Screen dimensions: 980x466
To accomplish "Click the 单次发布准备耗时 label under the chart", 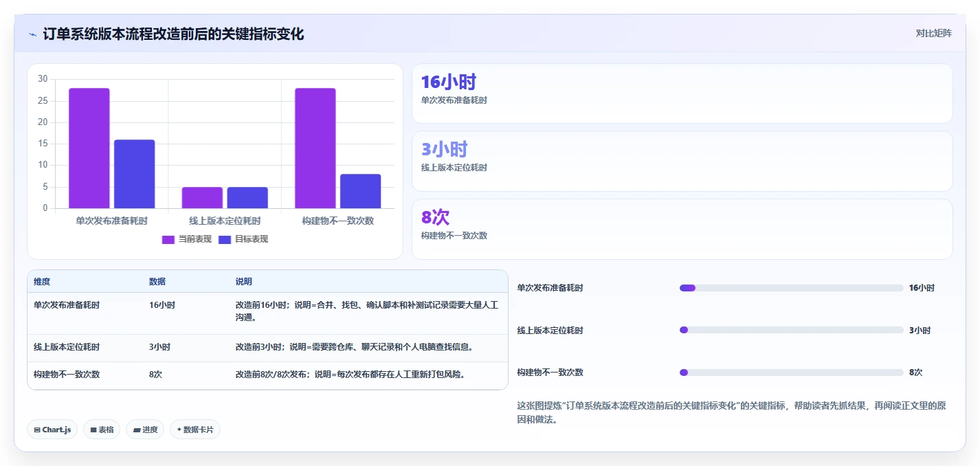I will tap(112, 221).
